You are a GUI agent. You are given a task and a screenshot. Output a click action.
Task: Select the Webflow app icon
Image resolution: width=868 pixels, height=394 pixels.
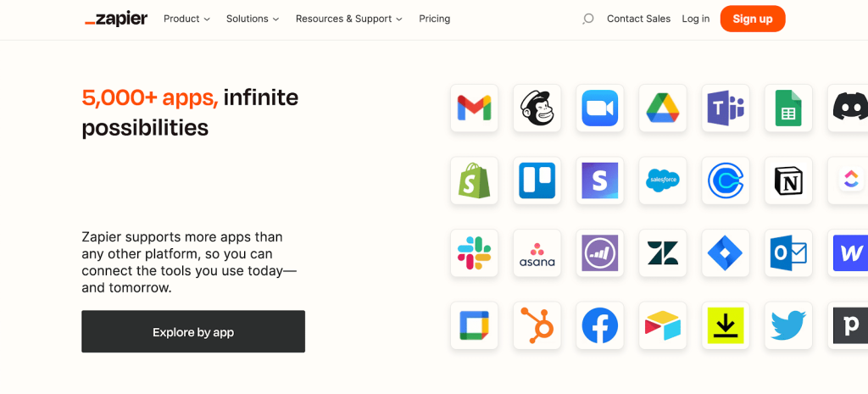pyautogui.click(x=848, y=252)
